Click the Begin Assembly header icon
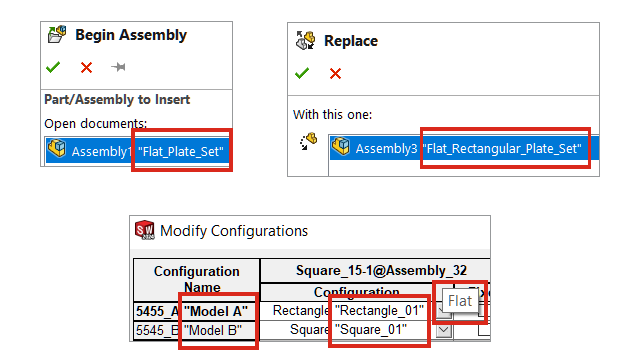 [x=57, y=34]
